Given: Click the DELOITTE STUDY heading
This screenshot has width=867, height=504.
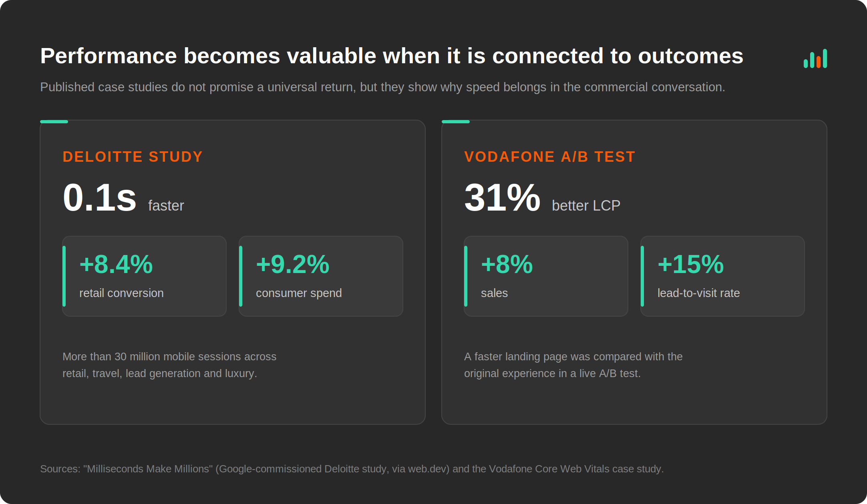Looking at the screenshot, I should tap(133, 157).
